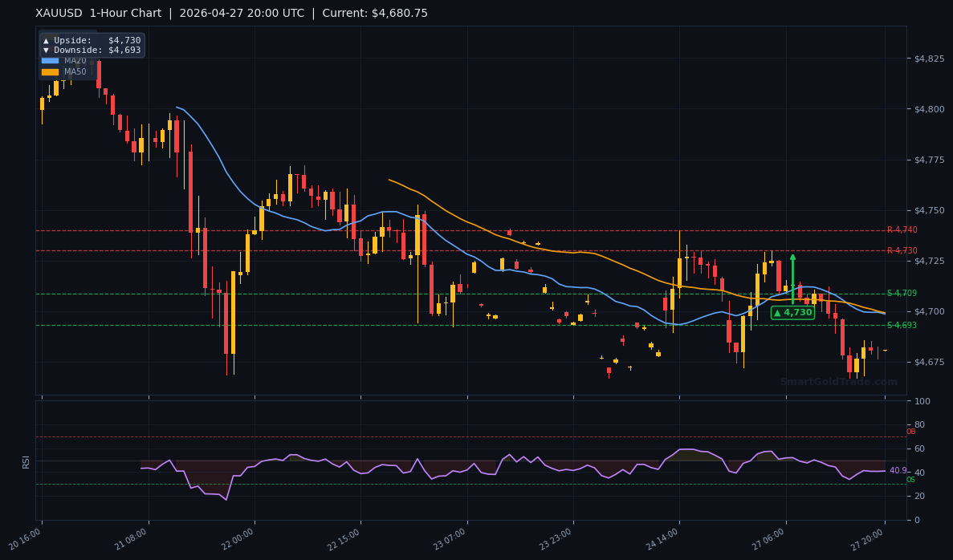
Task: Click the S-4,693 support level label
Action: coord(904,325)
